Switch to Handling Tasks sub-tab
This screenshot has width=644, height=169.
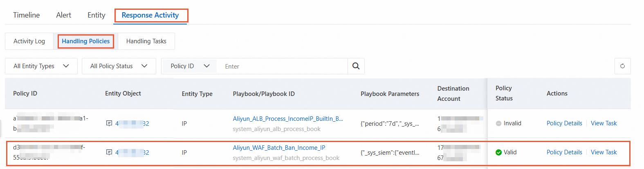[x=146, y=41]
